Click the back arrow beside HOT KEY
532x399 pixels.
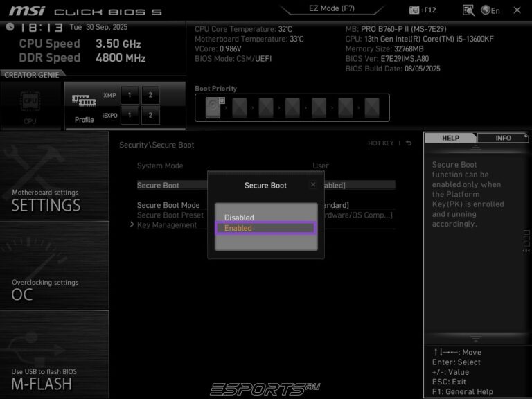[409, 143]
